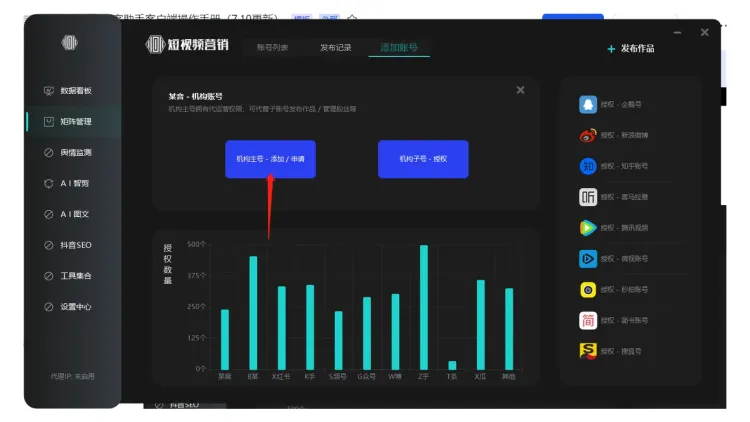
Task: Click the Sohu S authorization icon
Action: [588, 351]
